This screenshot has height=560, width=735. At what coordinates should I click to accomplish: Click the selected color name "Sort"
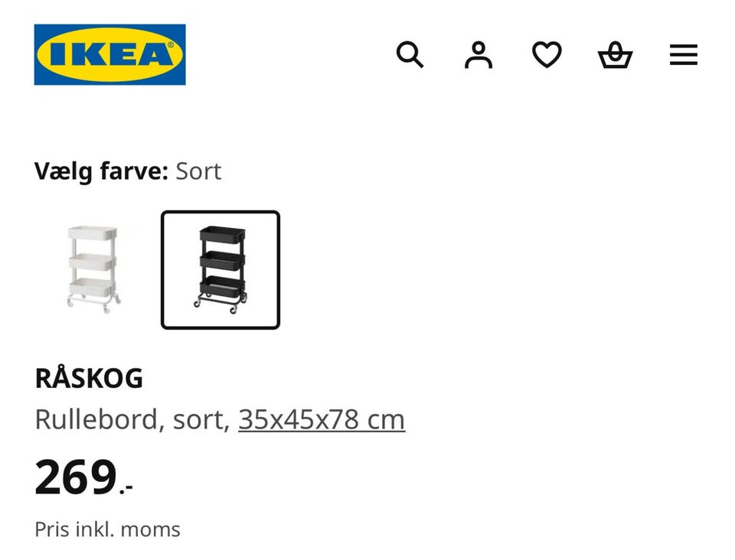[x=198, y=171]
